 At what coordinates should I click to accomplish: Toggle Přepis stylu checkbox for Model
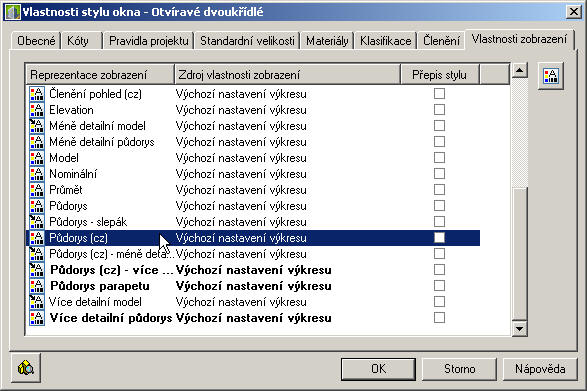click(x=439, y=158)
